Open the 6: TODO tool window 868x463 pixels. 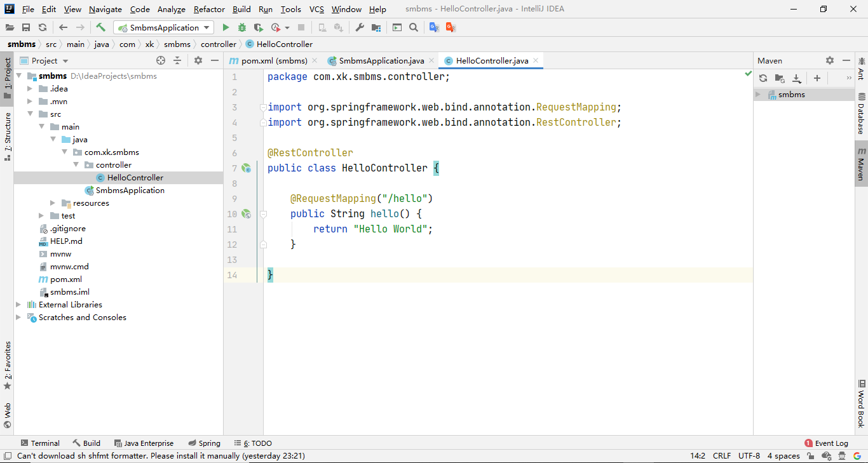(252, 443)
